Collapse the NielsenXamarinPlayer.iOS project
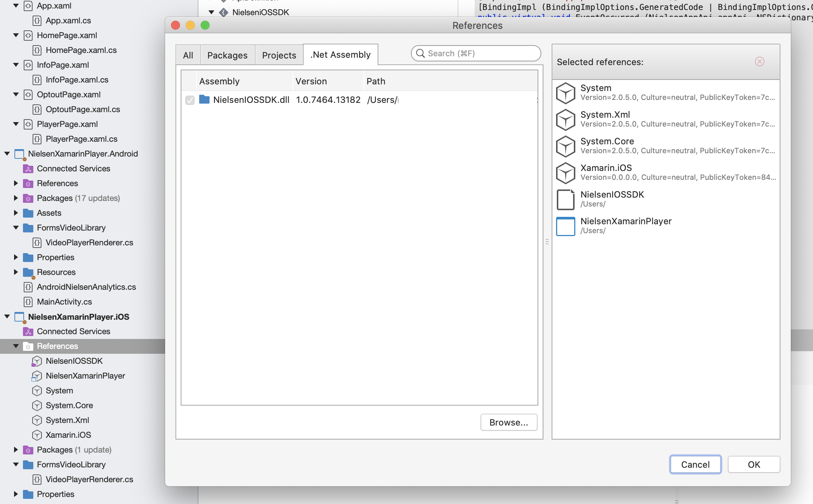The height and width of the screenshot is (504, 813). pos(7,316)
